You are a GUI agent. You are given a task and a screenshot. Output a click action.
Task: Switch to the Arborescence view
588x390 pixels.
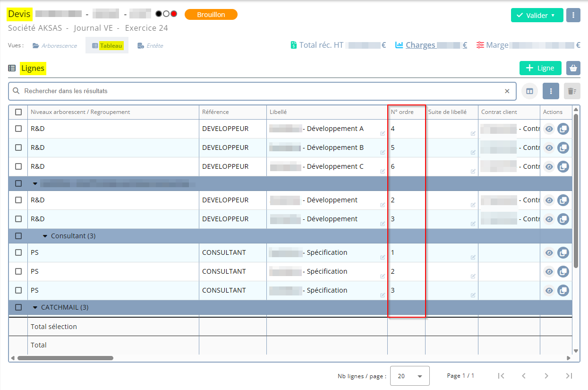point(54,46)
